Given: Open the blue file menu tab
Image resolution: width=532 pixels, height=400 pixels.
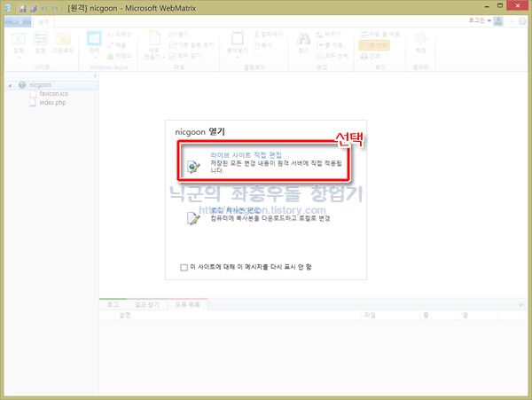Looking at the screenshot, I should click(x=18, y=22).
